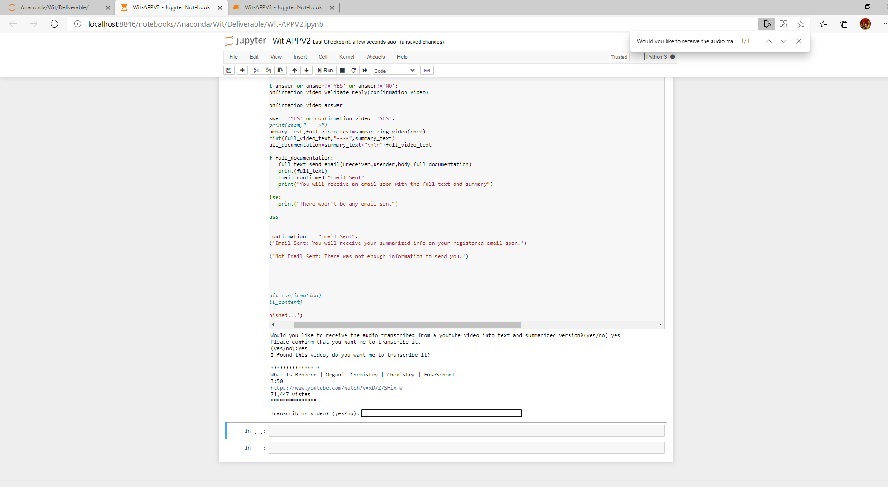Viewport: 888px width, 488px height.
Task: Click the find-on-page search field
Action: 685,41
